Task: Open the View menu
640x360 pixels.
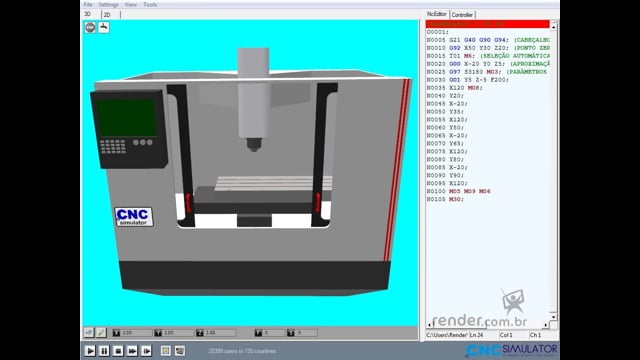Action: tap(131, 4)
